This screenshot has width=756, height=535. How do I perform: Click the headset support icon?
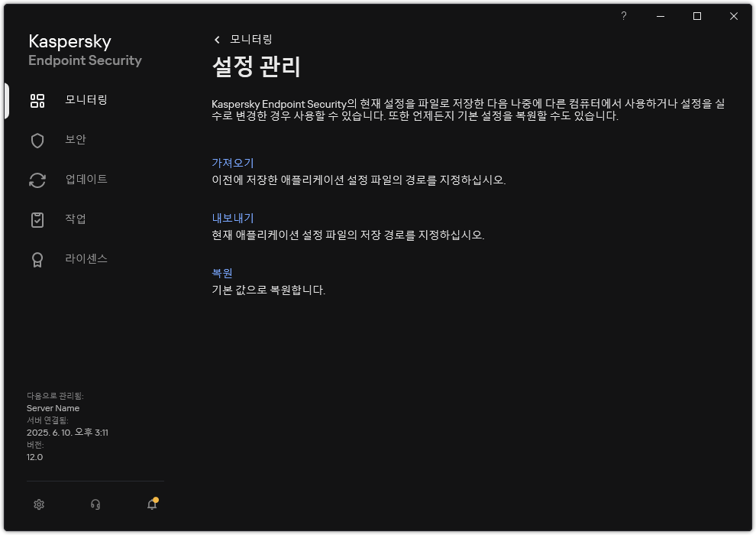click(x=95, y=504)
